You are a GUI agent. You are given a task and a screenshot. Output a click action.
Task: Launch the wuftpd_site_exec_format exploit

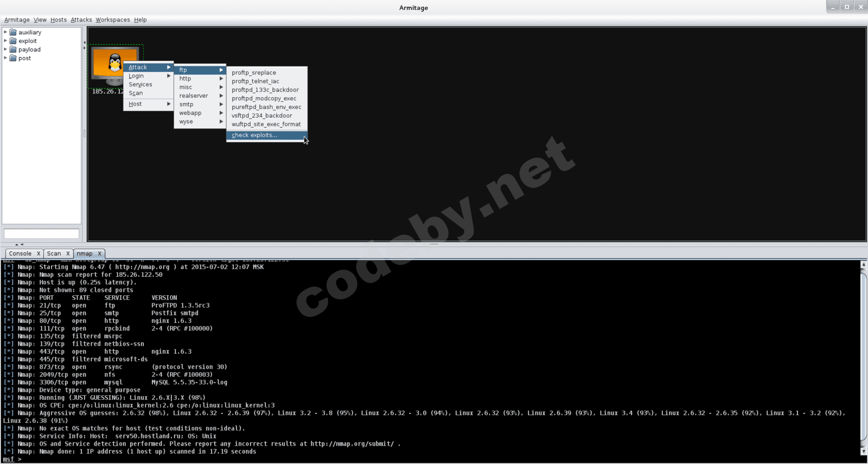point(267,124)
